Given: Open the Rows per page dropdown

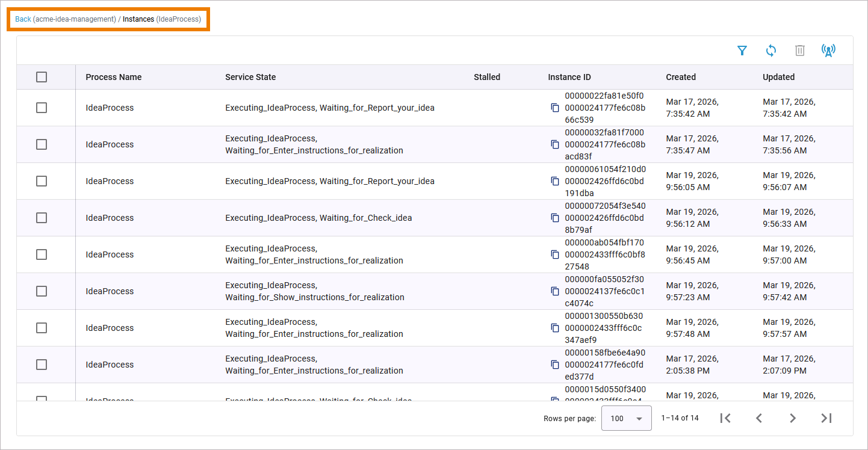Looking at the screenshot, I should [x=626, y=418].
